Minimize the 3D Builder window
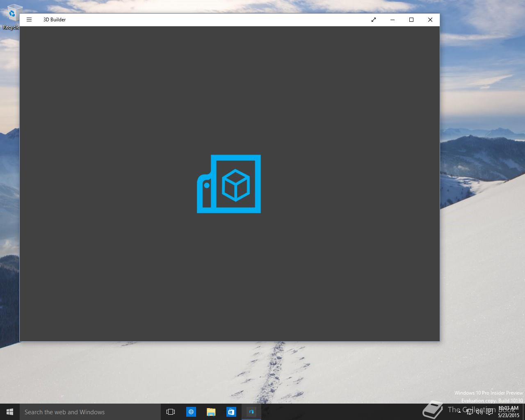Screen dimensions: 525x420 (393, 20)
